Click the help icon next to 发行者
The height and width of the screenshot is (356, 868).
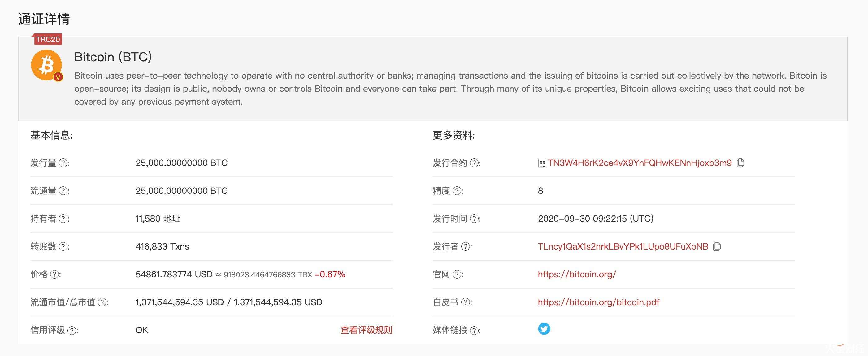[466, 246]
